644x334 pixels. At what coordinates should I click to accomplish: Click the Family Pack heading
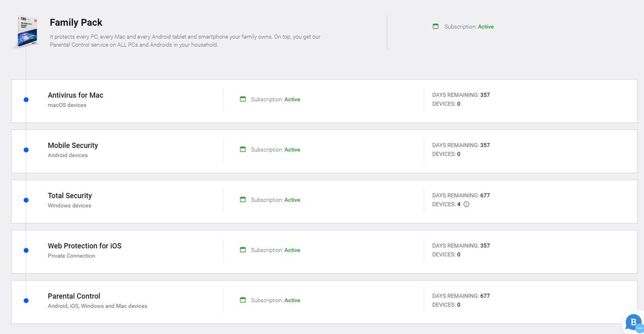coord(76,23)
